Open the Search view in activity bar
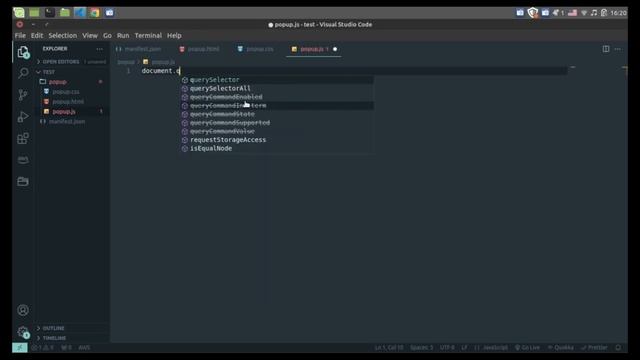 [x=23, y=73]
